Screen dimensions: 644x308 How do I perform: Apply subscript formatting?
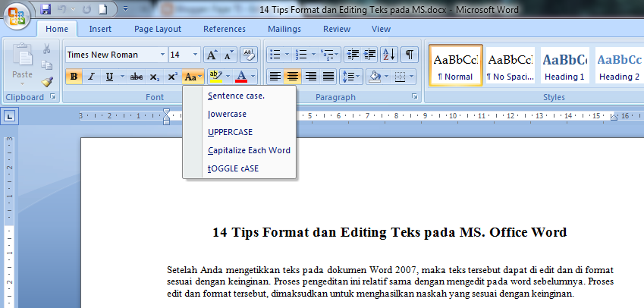click(155, 77)
